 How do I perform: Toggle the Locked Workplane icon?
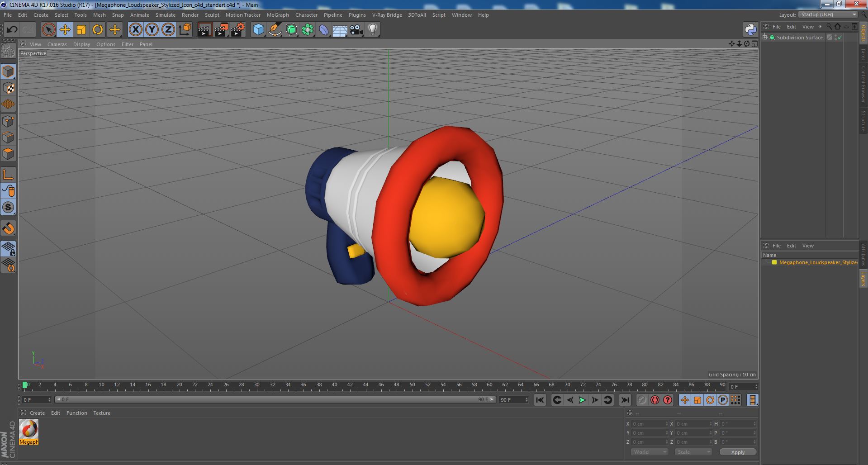point(8,248)
